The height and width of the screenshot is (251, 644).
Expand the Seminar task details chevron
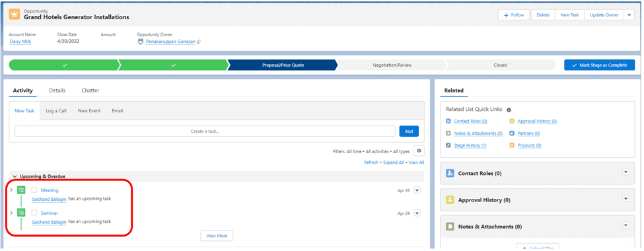[x=11, y=213]
